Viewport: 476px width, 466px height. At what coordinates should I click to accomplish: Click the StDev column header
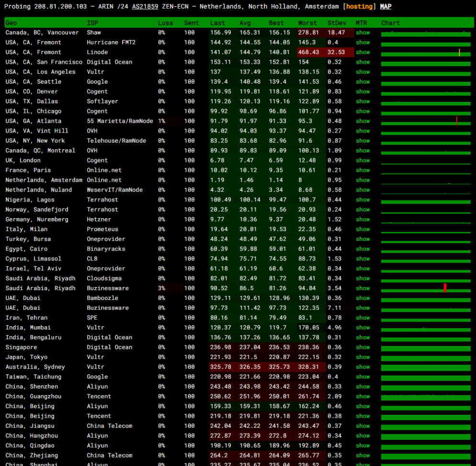[337, 23]
